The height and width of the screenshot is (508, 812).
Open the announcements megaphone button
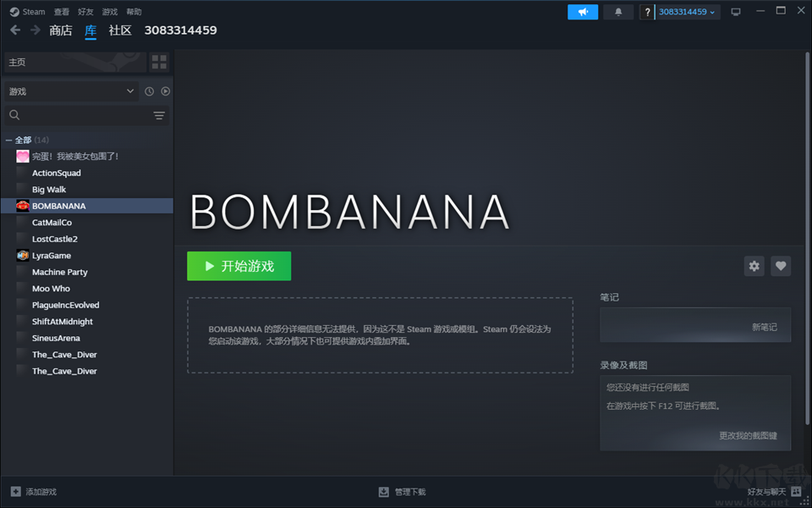click(x=583, y=12)
